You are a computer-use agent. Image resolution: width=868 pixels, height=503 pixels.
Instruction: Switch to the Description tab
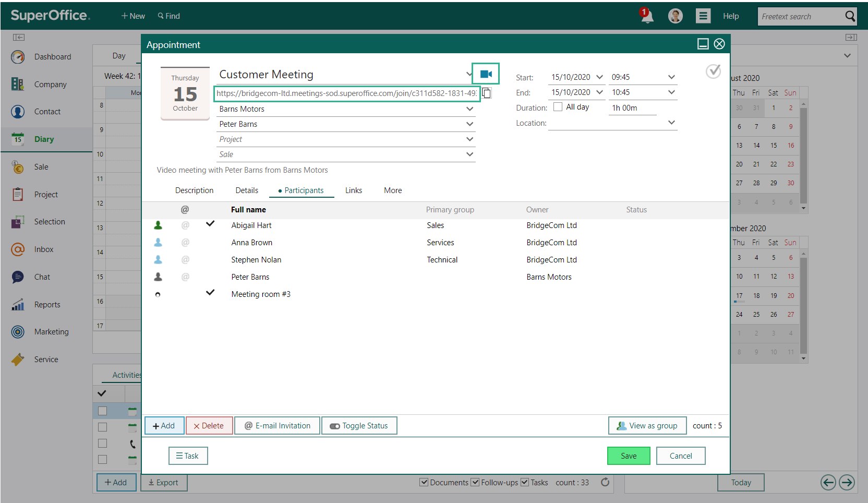click(x=194, y=190)
